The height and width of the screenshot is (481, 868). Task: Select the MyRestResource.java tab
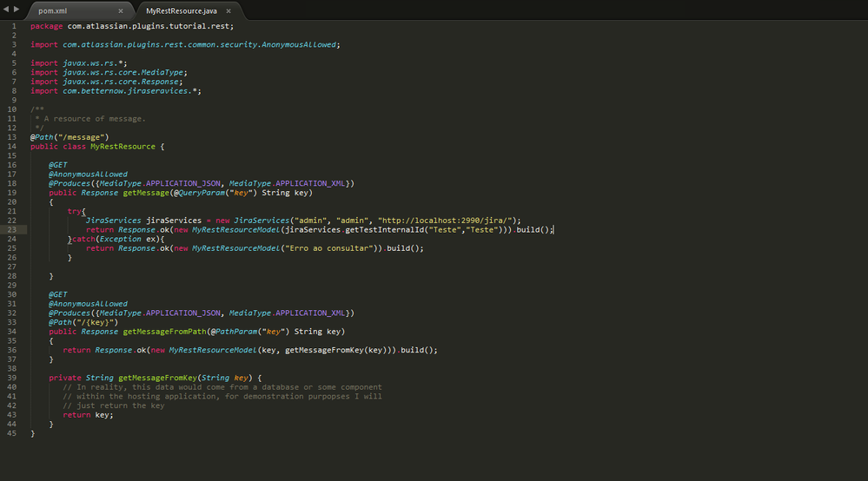(182, 11)
